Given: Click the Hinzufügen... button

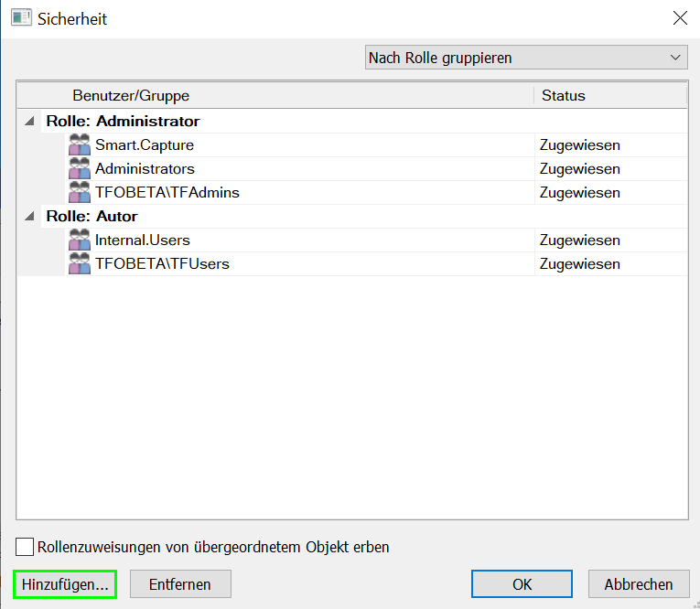Looking at the screenshot, I should pyautogui.click(x=65, y=584).
